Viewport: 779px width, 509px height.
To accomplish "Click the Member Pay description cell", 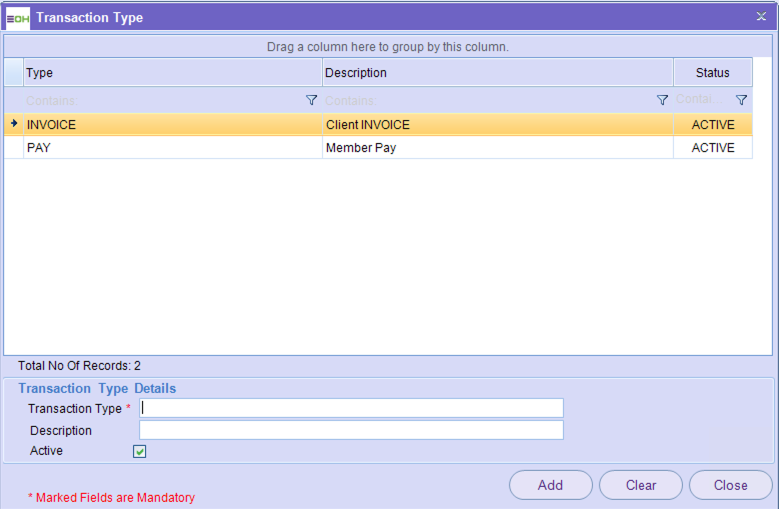I will pyautogui.click(x=497, y=148).
